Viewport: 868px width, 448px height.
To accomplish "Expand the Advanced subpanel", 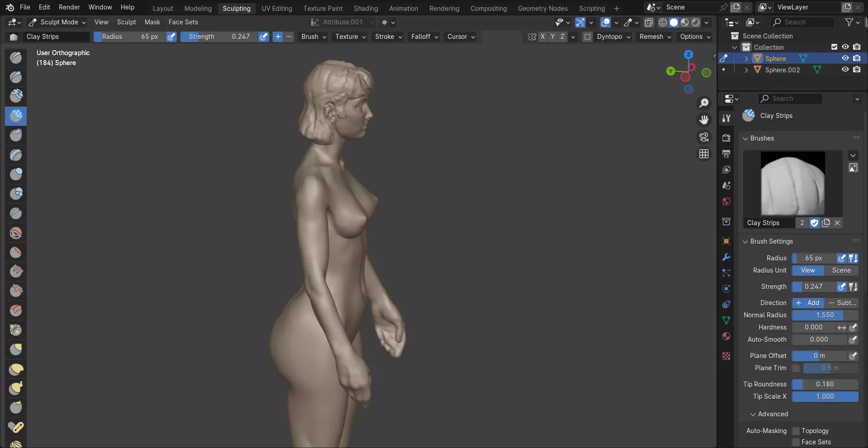I will [769, 414].
